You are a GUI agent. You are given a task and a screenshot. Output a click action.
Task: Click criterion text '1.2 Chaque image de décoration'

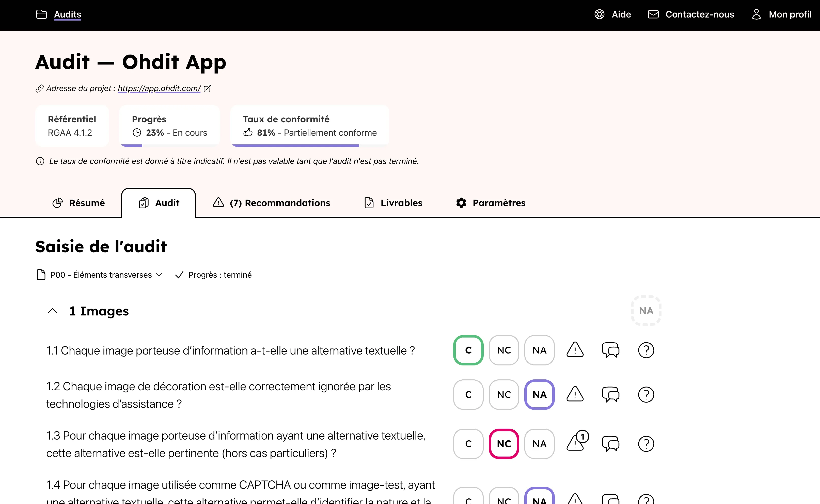tap(218, 395)
